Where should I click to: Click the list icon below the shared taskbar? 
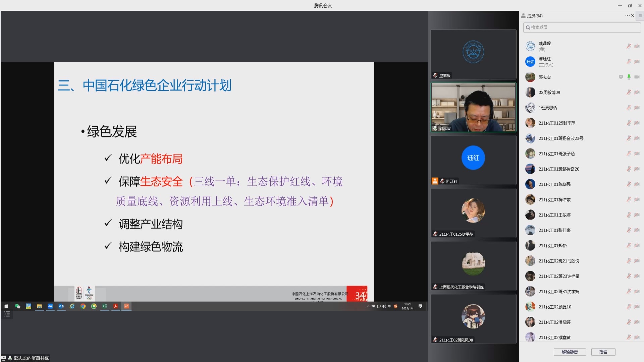[7, 314]
